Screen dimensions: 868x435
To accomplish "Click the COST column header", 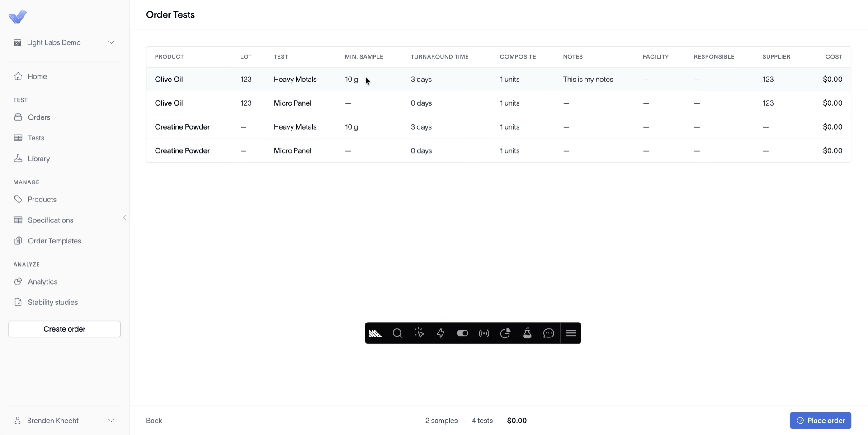I will pos(834,57).
